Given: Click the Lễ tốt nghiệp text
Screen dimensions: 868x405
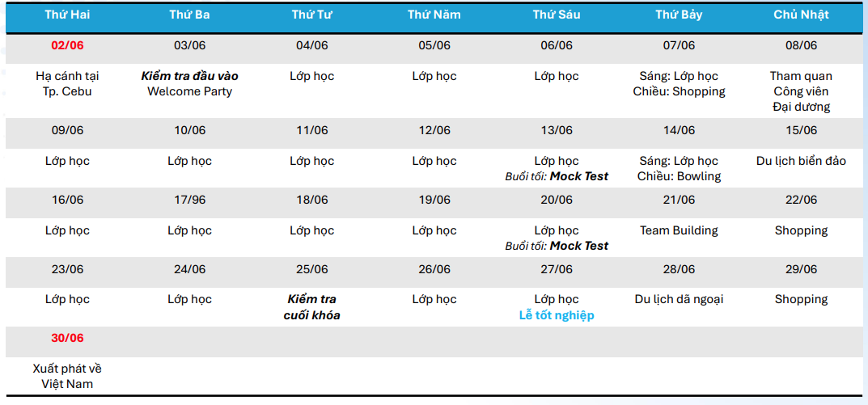Looking at the screenshot, I should point(557,315).
